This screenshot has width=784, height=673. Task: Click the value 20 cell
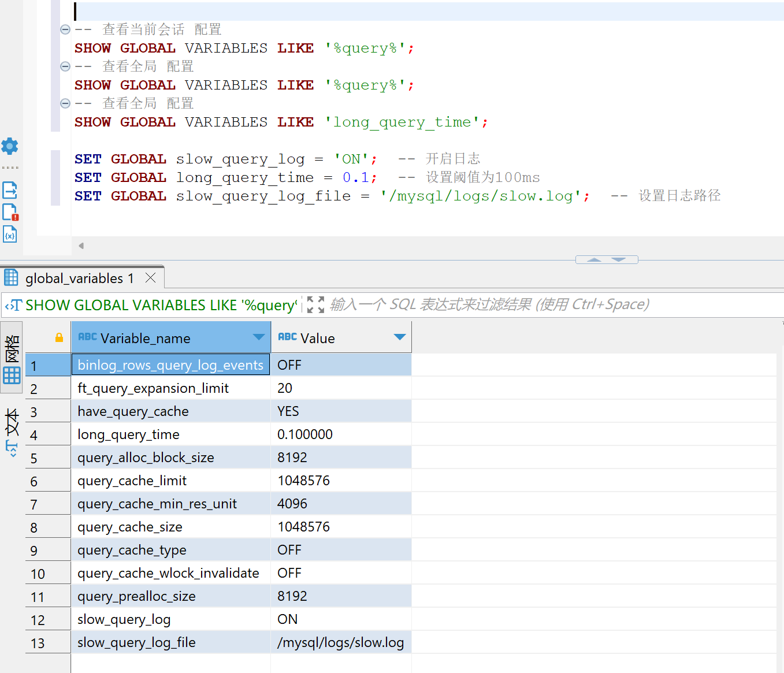[341, 388]
